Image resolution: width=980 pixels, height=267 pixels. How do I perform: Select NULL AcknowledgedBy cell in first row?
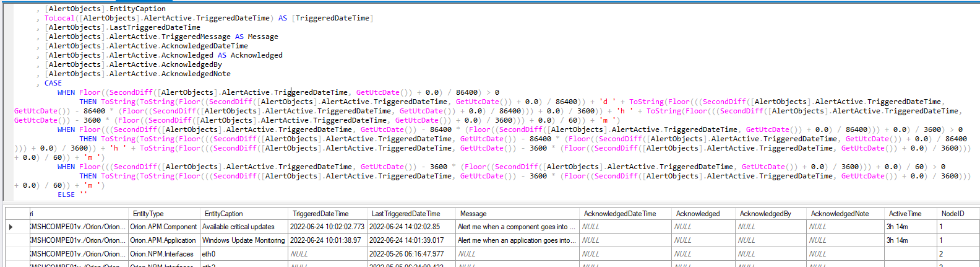click(771, 227)
